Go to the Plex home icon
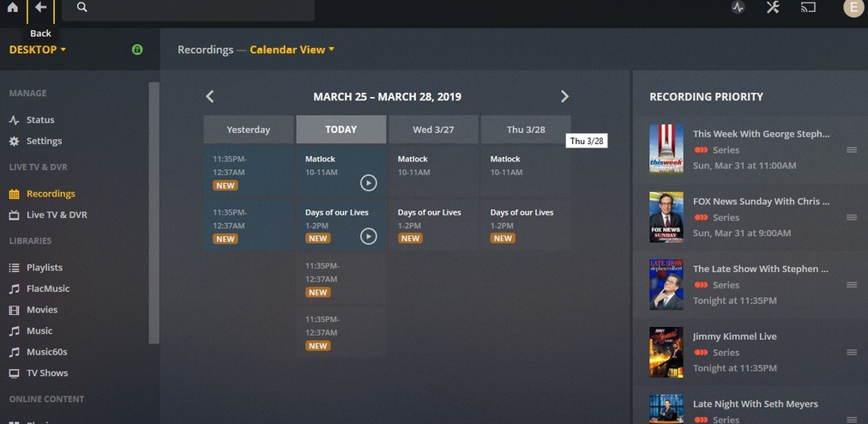Screen dimensions: 868x424 tap(12, 7)
